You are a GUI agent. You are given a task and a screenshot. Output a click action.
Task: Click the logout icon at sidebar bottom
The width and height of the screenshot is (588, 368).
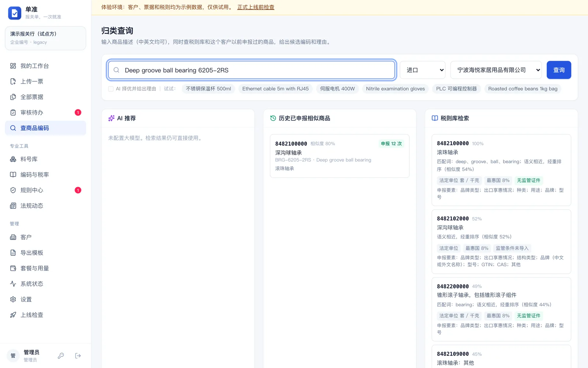(78, 355)
